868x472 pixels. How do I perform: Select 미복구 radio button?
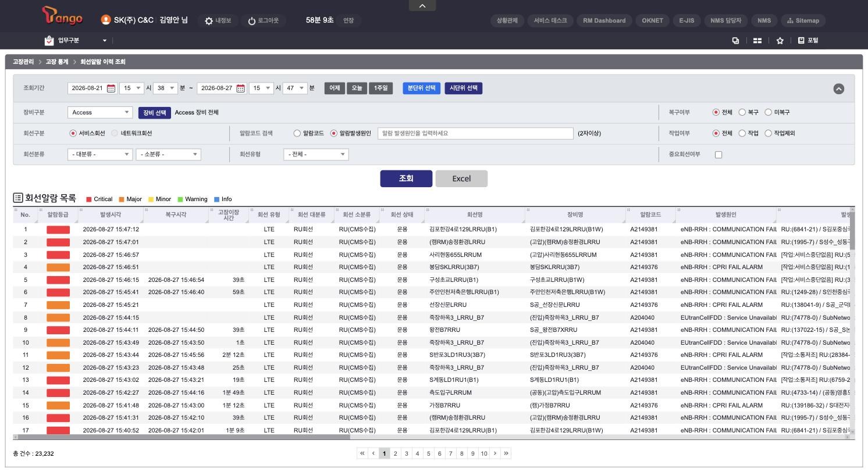769,112
